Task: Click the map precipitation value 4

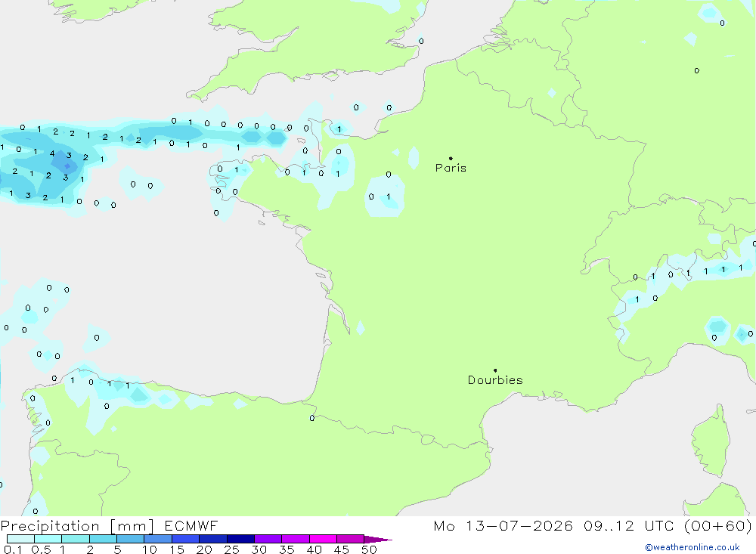Action: (x=52, y=154)
